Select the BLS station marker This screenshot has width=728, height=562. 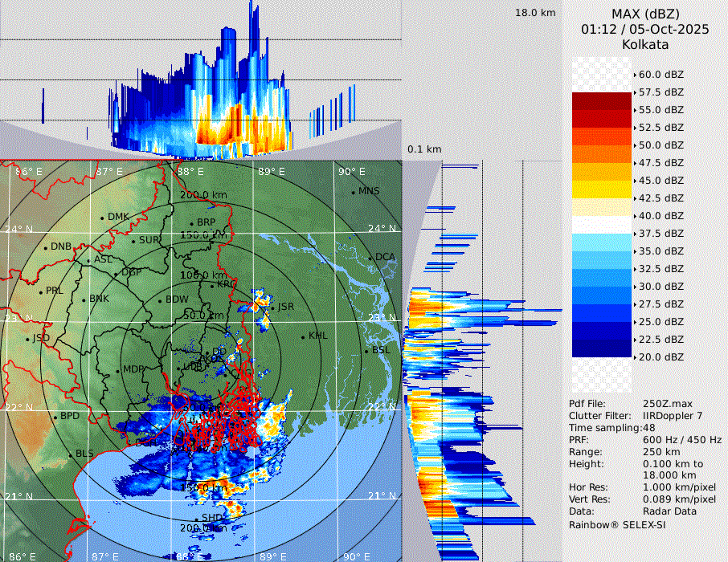pos(71,454)
